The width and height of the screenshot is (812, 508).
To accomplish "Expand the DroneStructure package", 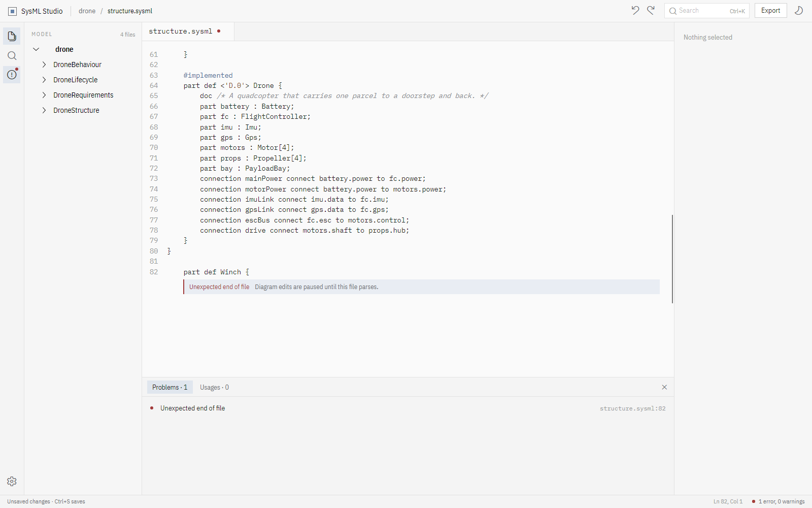I will [44, 110].
